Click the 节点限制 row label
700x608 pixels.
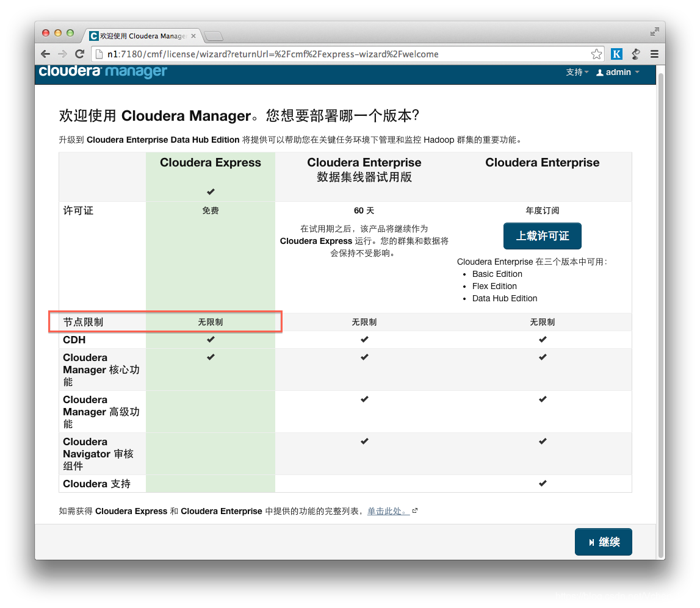(83, 322)
